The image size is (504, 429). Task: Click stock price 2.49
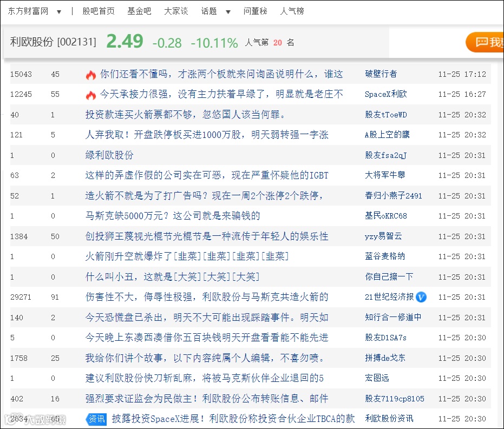pos(125,41)
